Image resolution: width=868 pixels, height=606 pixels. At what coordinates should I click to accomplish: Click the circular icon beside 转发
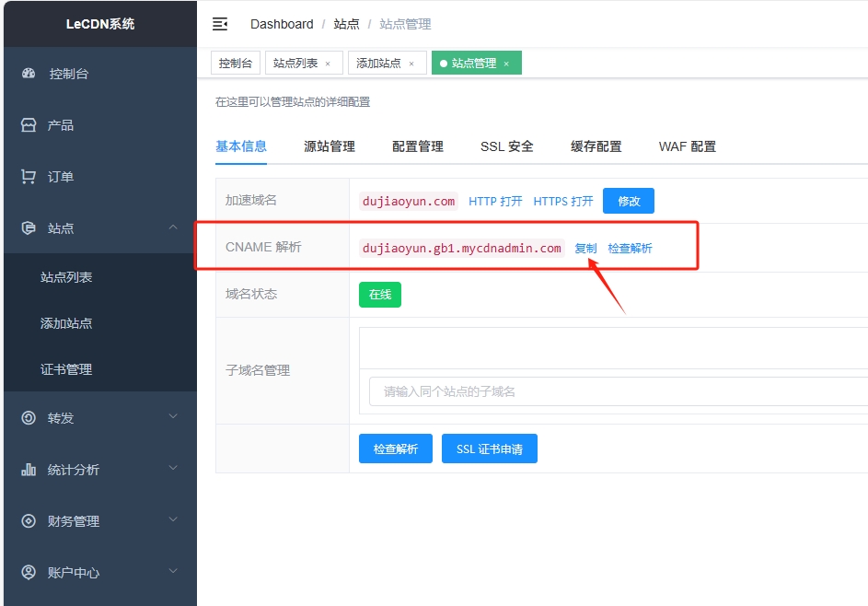29,418
